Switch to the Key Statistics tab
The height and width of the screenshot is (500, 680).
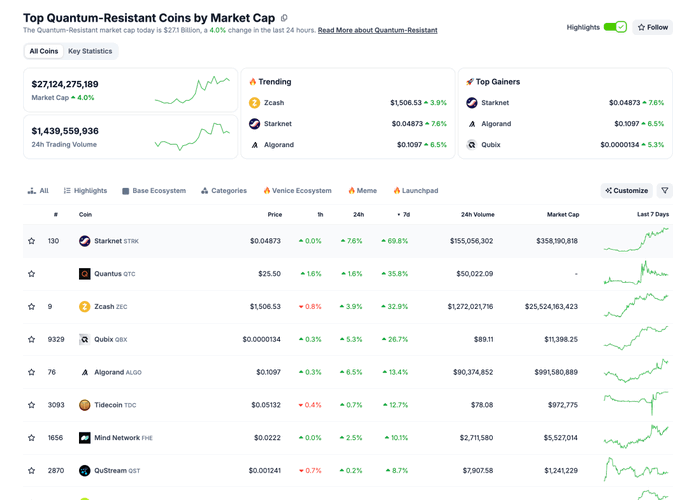click(90, 51)
